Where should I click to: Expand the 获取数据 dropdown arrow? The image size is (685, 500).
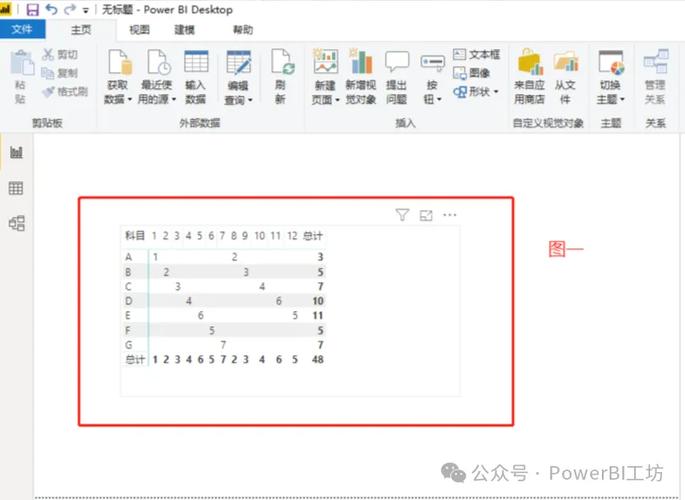pos(129,100)
